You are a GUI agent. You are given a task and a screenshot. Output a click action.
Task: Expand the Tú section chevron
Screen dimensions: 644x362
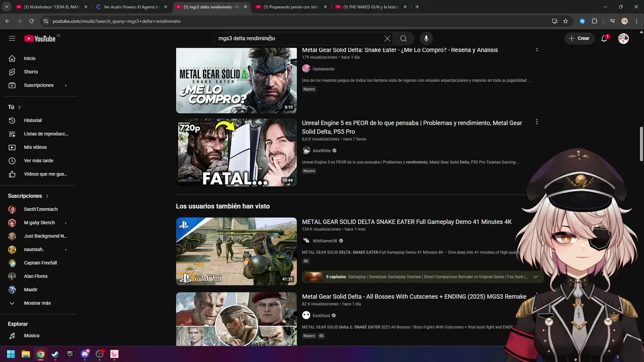pyautogui.click(x=20, y=107)
